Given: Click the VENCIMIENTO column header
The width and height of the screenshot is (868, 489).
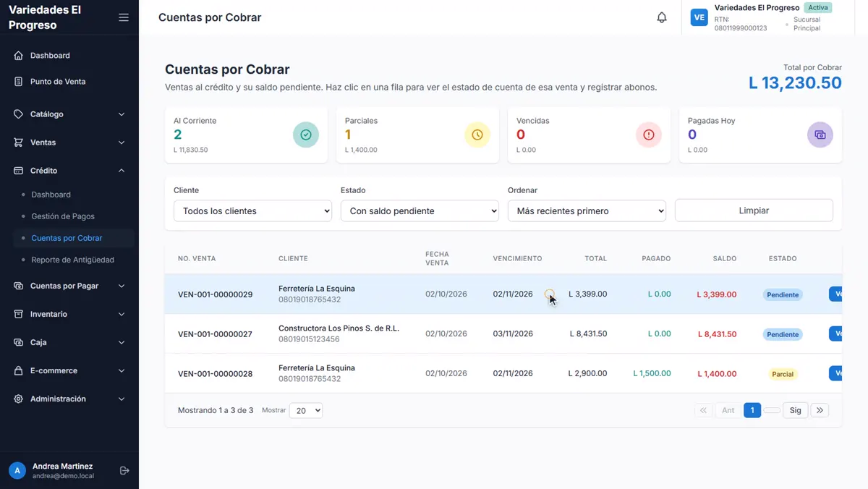Looking at the screenshot, I should 517,258.
